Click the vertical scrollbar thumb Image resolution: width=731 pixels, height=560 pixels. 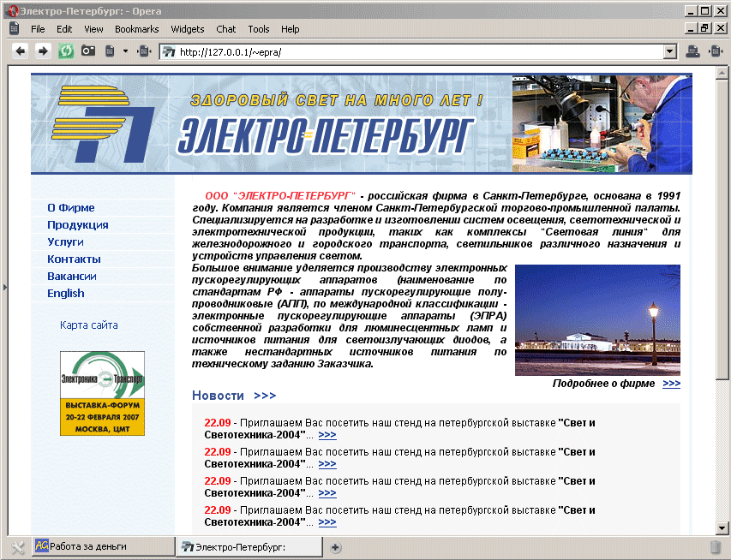pos(722,229)
